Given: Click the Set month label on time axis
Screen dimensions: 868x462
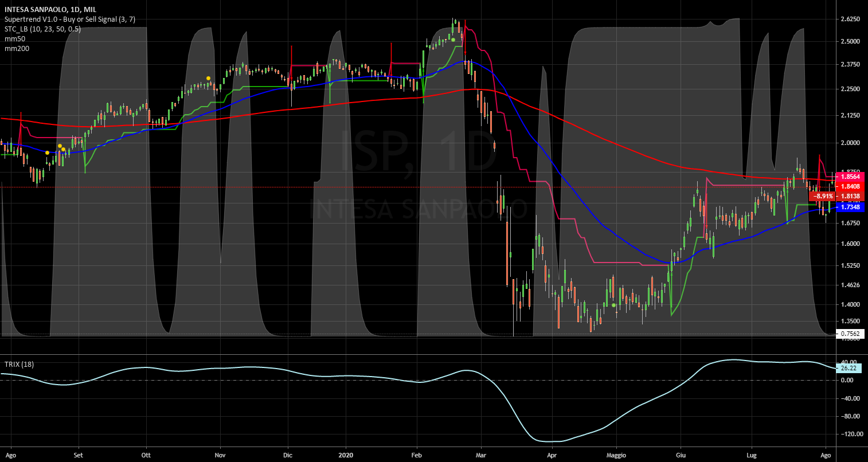Looking at the screenshot, I should click(x=79, y=456).
